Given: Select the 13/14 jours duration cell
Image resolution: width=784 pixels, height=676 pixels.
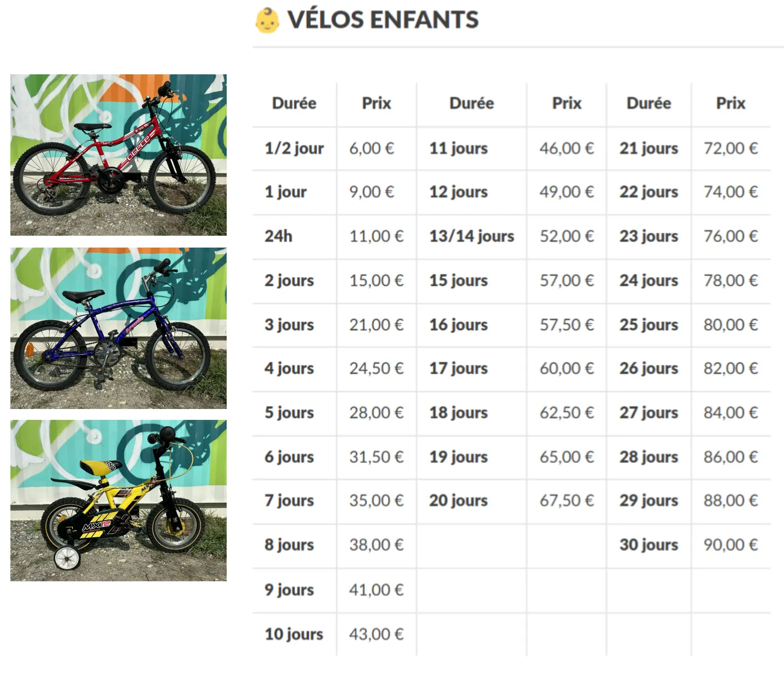Looking at the screenshot, I should (x=471, y=236).
